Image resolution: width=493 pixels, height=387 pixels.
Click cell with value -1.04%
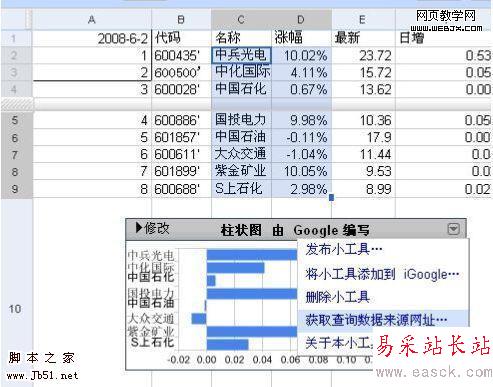pyautogui.click(x=301, y=154)
